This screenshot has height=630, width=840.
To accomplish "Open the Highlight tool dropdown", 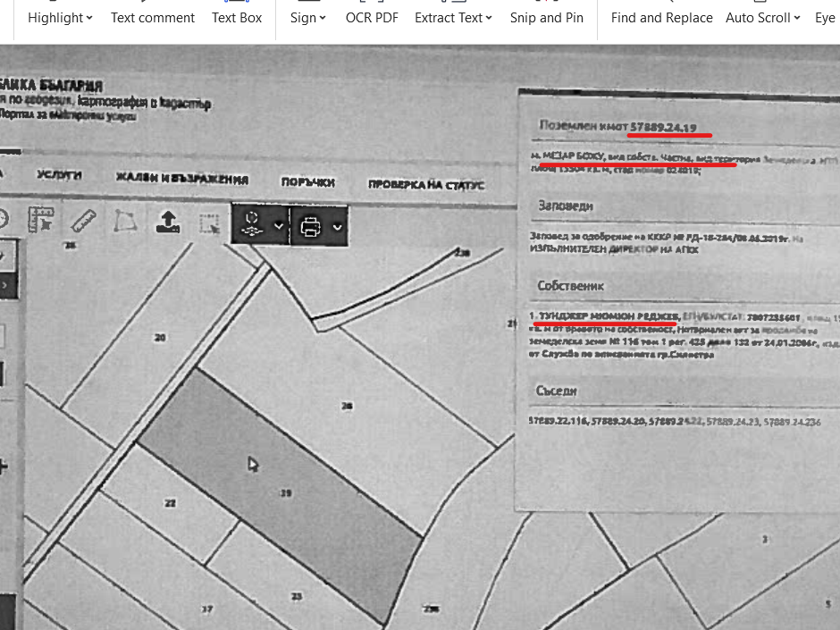I will click(60, 18).
